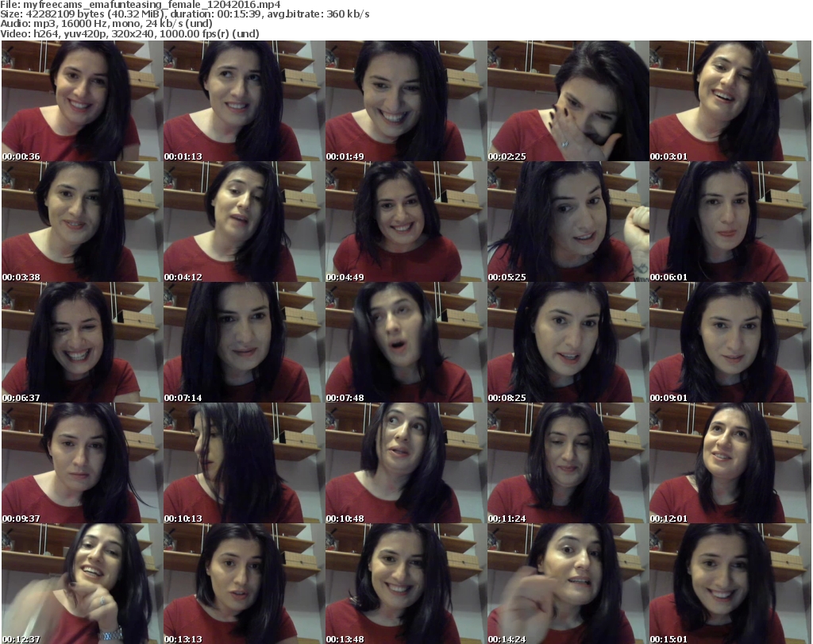Select the thumbnail at 00:09:01
The height and width of the screenshot is (644, 813).
point(728,342)
